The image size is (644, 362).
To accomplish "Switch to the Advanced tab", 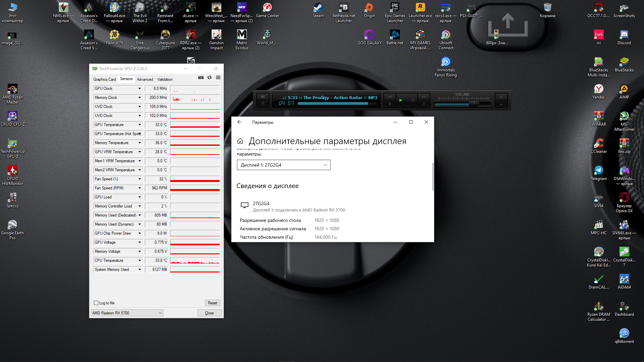I will 145,79.
